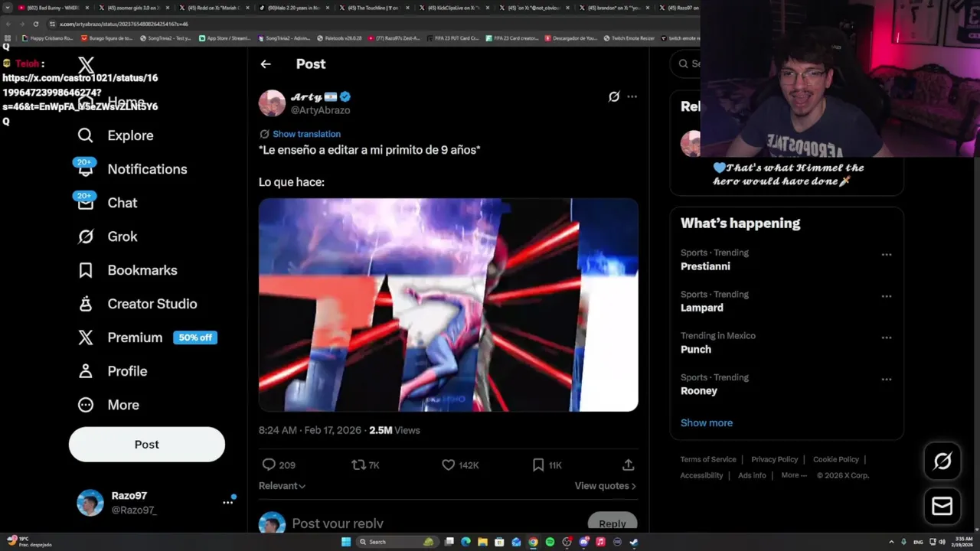This screenshot has height=551, width=980.
Task: Open Windows Start menu
Action: tap(346, 542)
